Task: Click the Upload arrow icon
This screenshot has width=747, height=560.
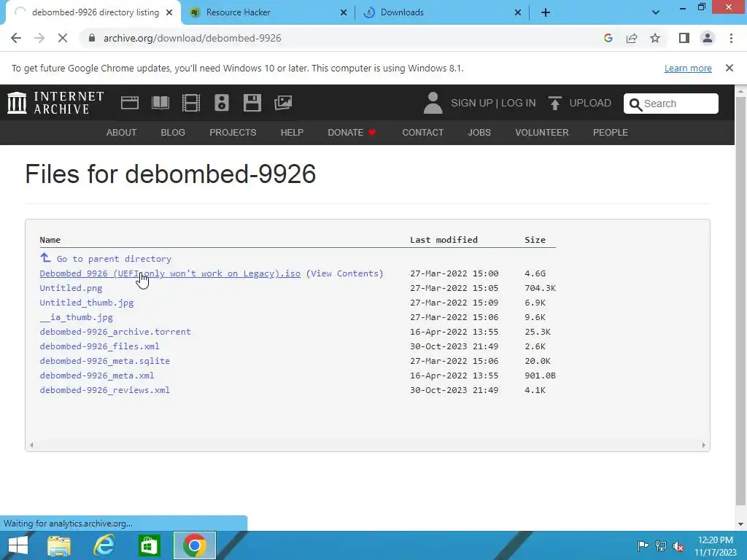Action: 554,103
